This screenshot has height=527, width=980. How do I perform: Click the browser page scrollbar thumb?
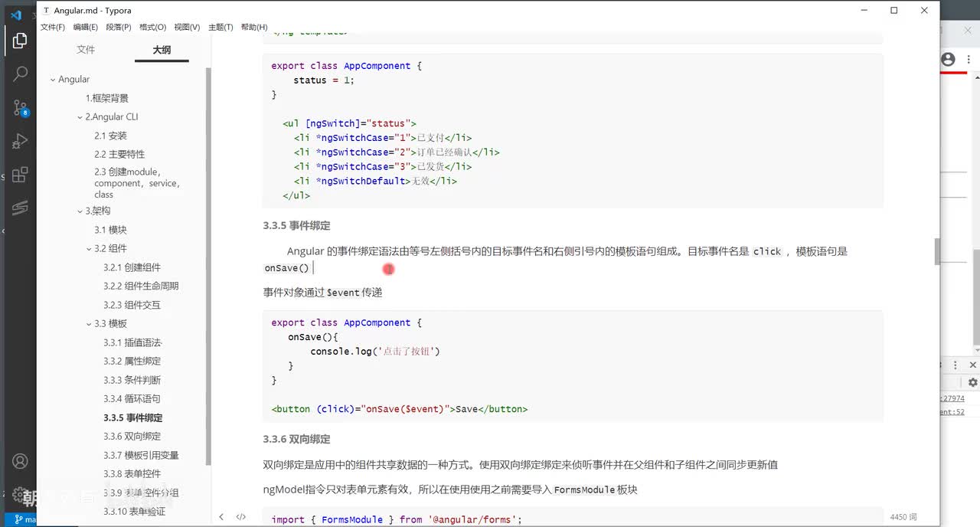pos(976,296)
